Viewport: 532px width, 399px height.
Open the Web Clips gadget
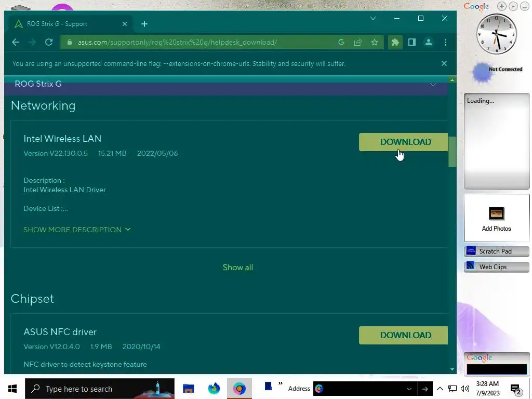(496, 267)
